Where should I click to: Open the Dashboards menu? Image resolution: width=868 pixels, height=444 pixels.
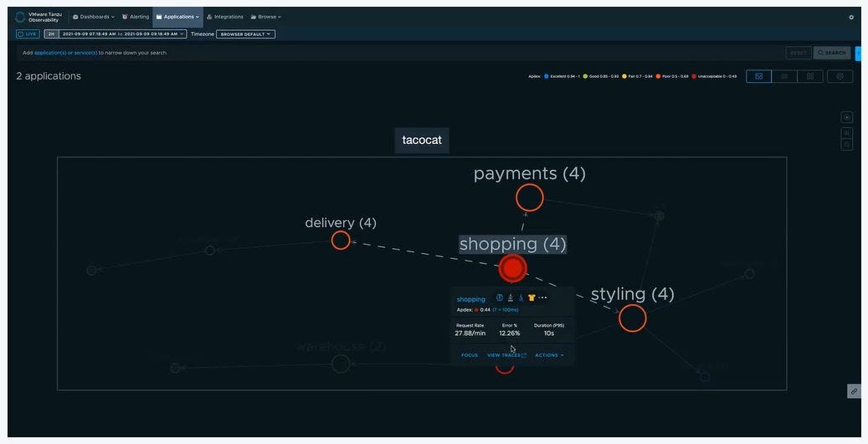[94, 18]
